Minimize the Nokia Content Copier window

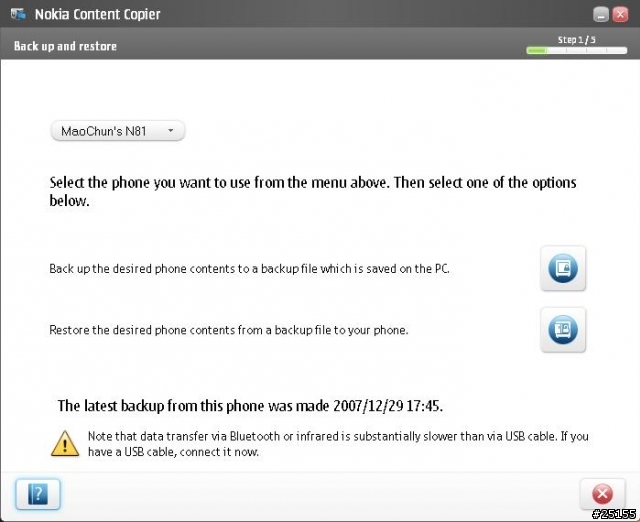coord(600,15)
